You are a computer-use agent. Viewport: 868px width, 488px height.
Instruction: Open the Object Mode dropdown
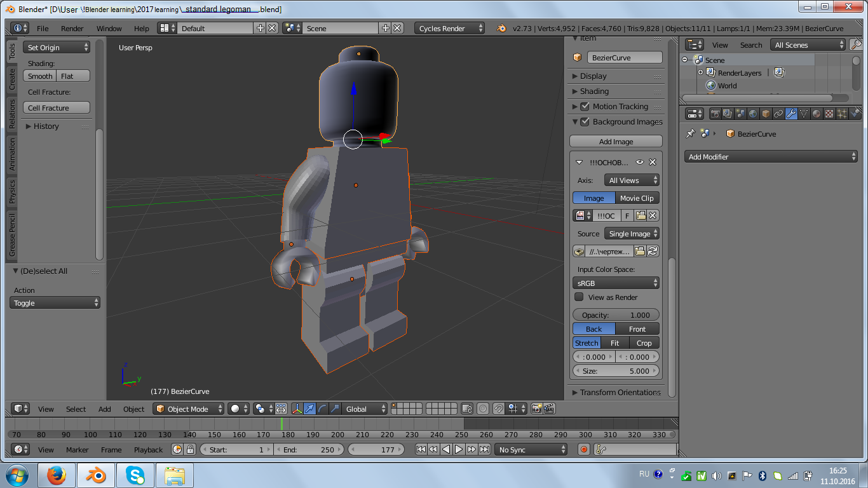click(x=188, y=409)
